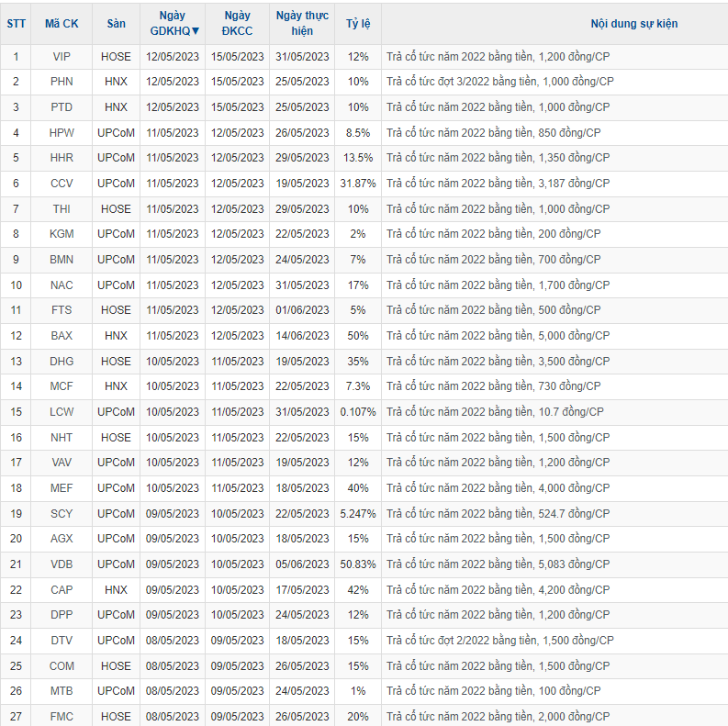Image resolution: width=728 pixels, height=726 pixels.
Task: Click the Ngày thực hiện column header
Action: (302, 23)
